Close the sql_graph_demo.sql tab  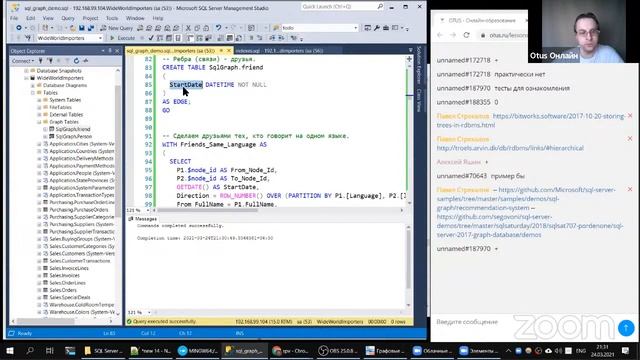click(x=229, y=51)
